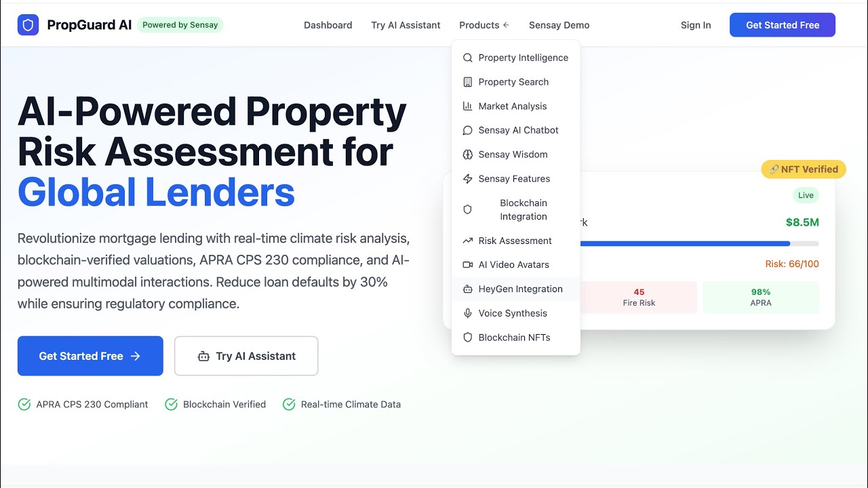The width and height of the screenshot is (868, 488).
Task: Click the building icon beside Property Search
Action: pyautogui.click(x=467, y=82)
